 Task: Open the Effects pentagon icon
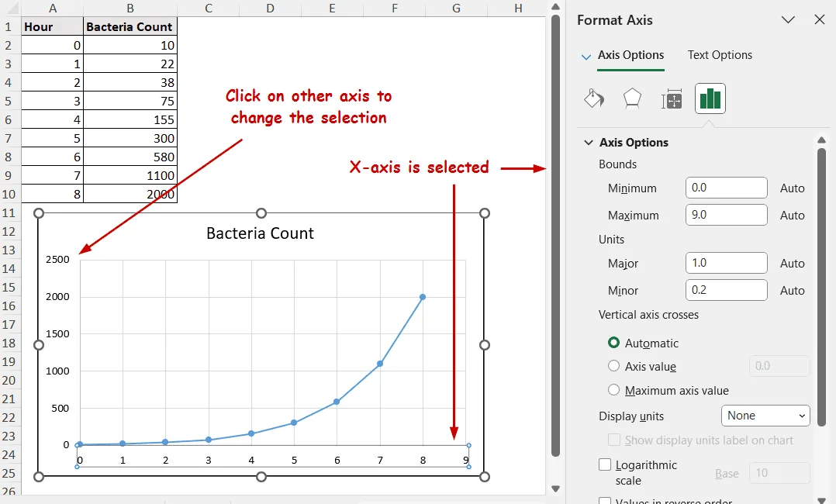[x=632, y=98]
